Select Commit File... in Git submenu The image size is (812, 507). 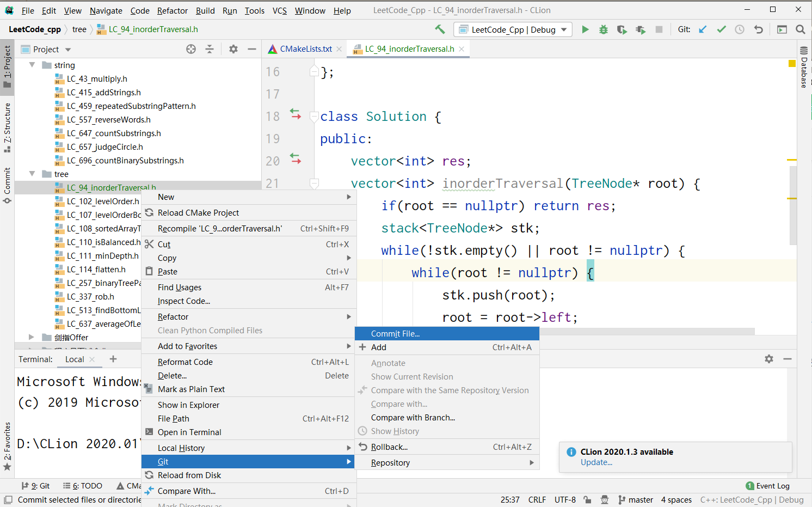tap(395, 333)
